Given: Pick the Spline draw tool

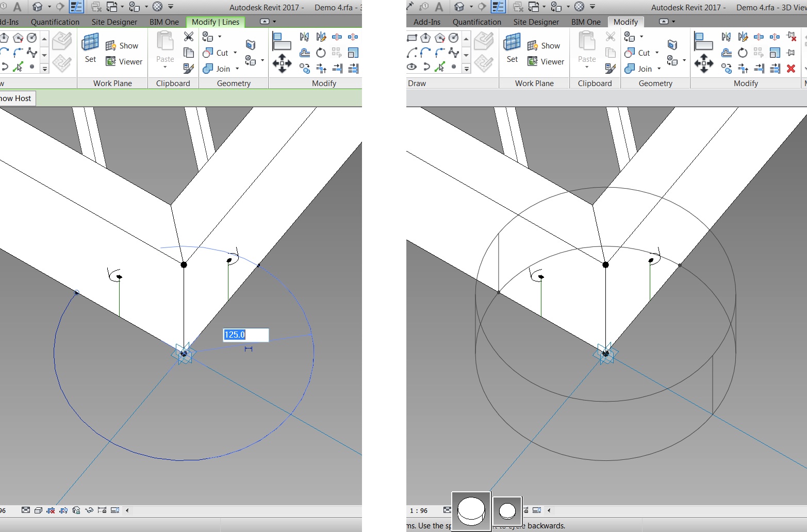Looking at the screenshot, I should point(453,52).
